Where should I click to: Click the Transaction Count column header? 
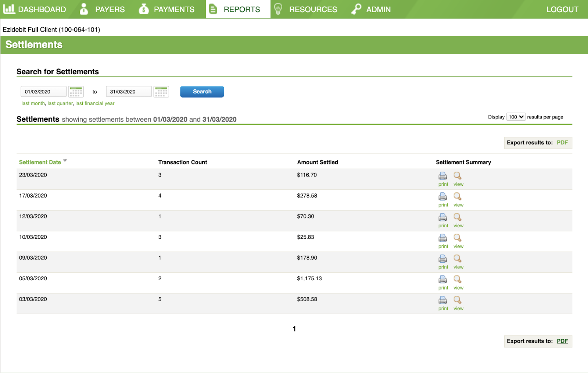(183, 162)
